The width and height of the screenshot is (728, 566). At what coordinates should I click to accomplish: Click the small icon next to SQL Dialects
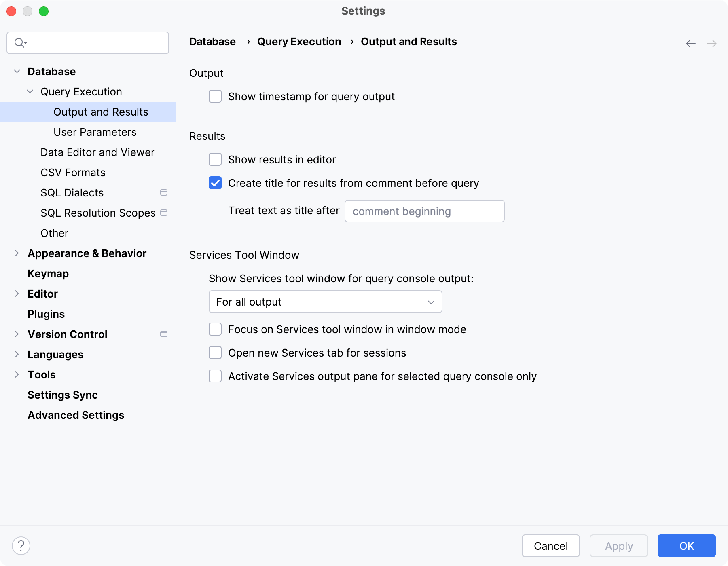(x=163, y=192)
